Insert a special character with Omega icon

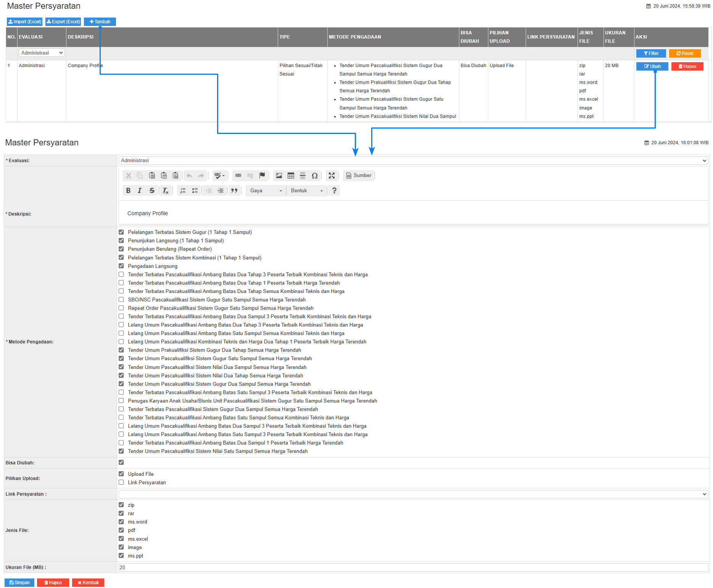314,176
